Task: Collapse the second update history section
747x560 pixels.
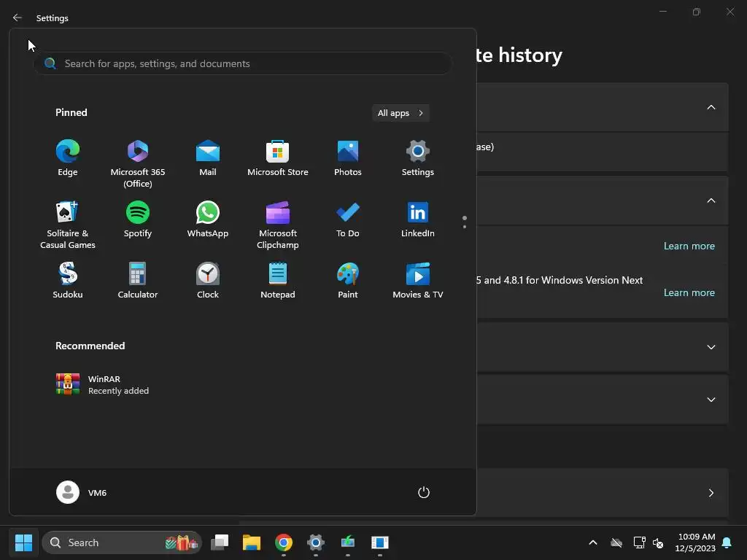Action: click(711, 201)
